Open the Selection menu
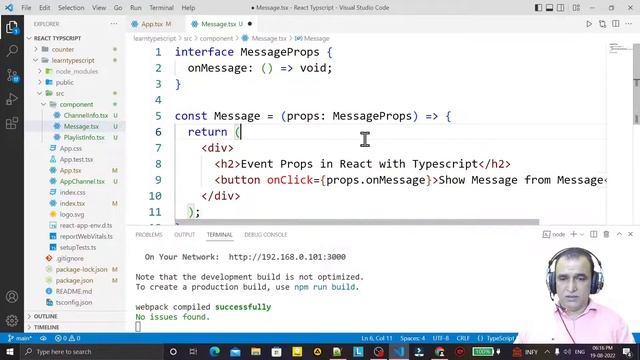The image size is (640, 360). click(71, 8)
